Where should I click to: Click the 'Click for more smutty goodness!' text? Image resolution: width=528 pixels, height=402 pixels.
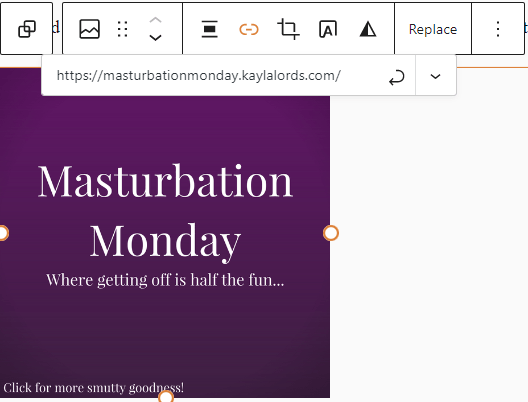[x=94, y=388]
